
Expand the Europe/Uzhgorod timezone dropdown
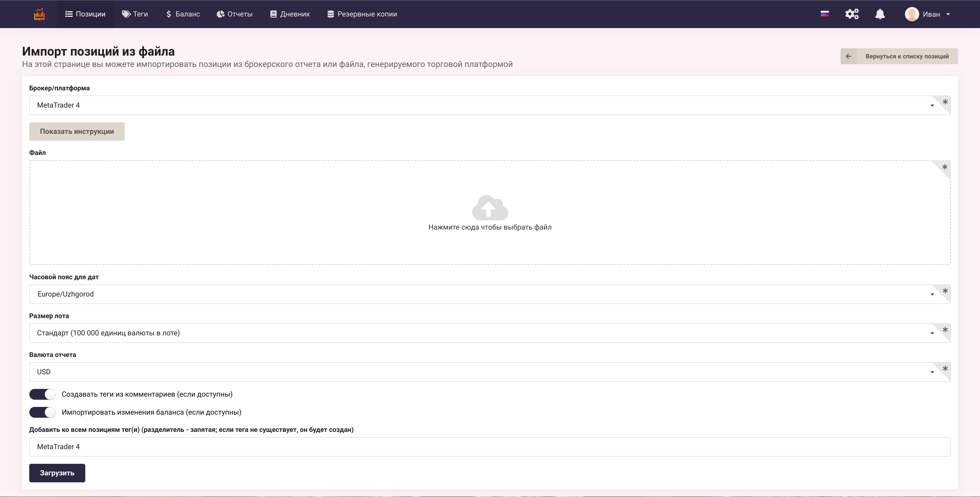point(483,294)
